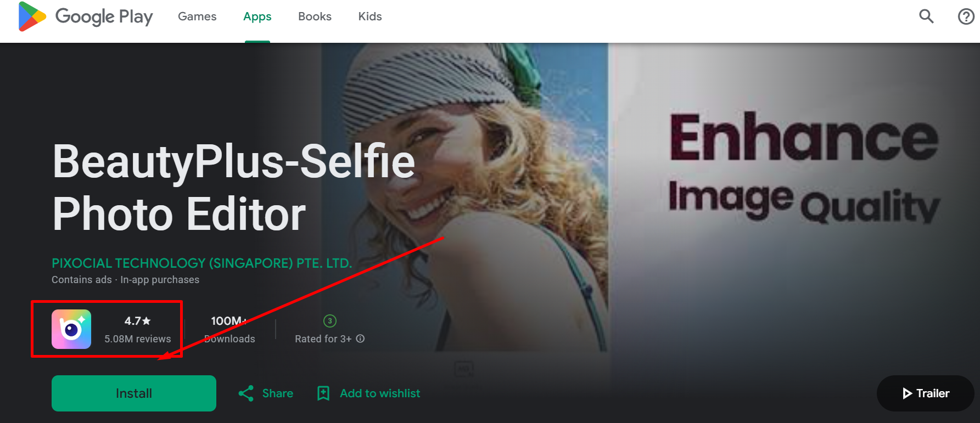The image size is (980, 423).
Task: Click the 5.08M reviews label
Action: point(138,339)
